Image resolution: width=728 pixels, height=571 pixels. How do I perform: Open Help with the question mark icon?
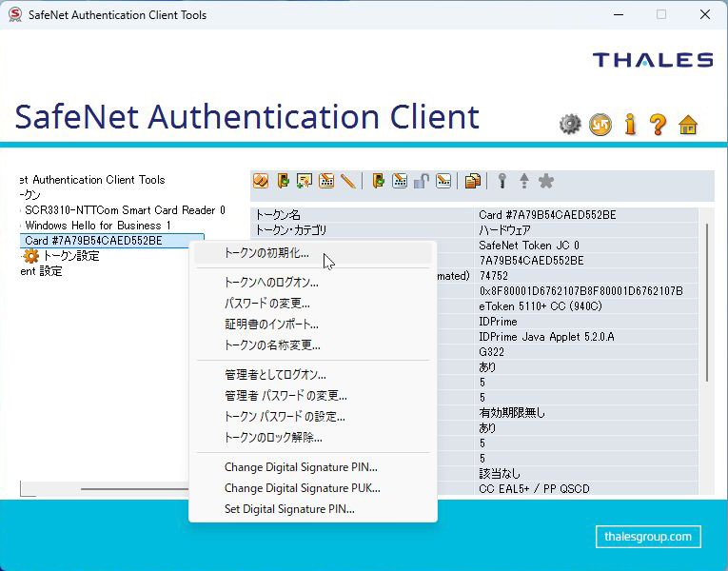pos(658,125)
